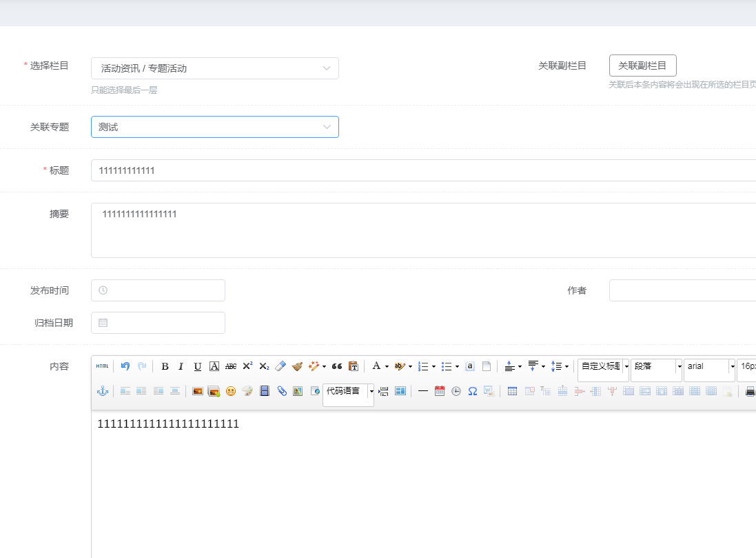Screen dimensions: 756x558
Task: Toggle underline formatting
Action: click(197, 366)
